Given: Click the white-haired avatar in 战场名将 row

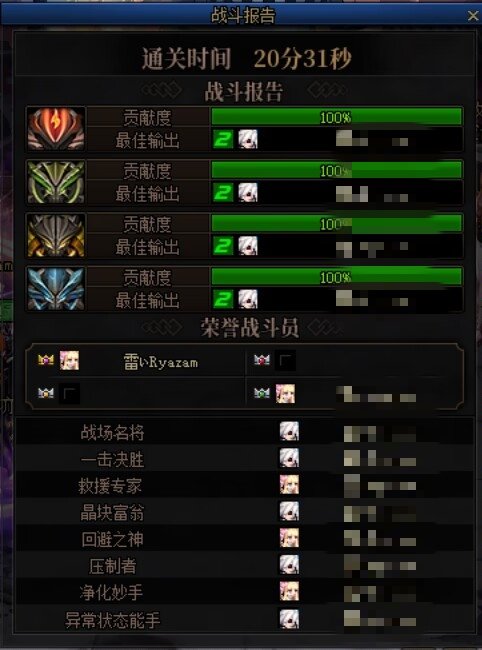Looking at the screenshot, I should 289,431.
